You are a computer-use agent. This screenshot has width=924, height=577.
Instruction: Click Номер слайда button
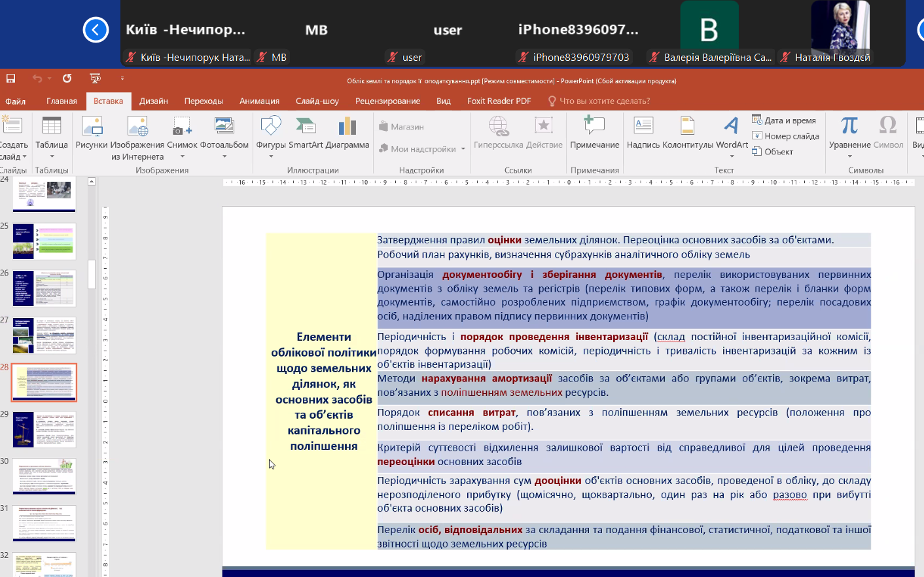785,136
